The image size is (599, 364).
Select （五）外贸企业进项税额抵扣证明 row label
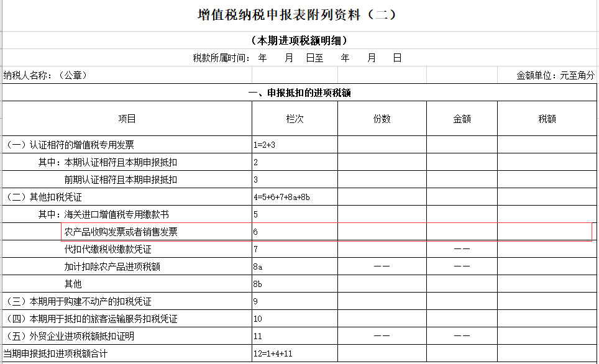click(70, 336)
